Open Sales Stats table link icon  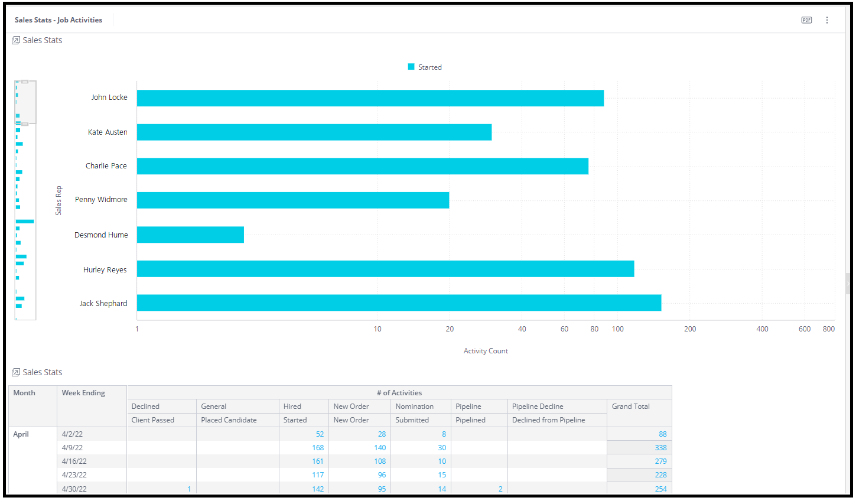16,372
